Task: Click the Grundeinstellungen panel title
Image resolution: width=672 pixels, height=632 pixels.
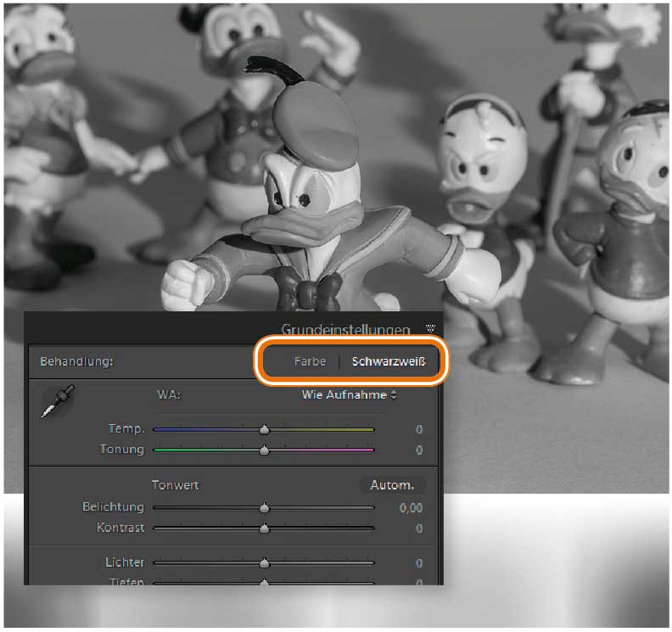Action: [345, 329]
